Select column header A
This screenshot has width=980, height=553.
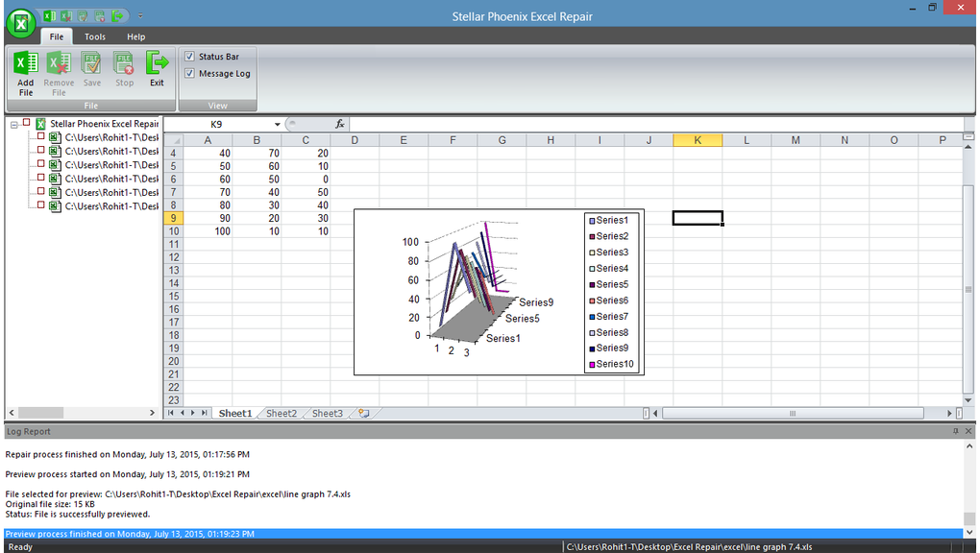tap(208, 140)
